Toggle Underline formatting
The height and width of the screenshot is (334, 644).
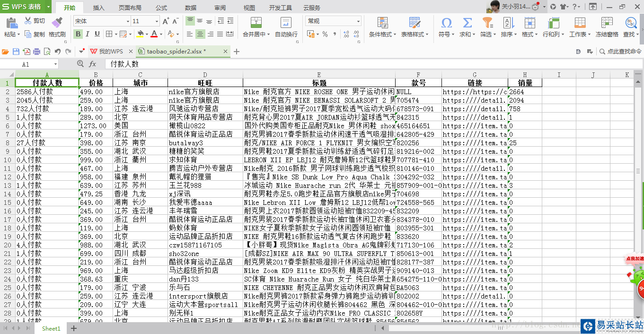pyautogui.click(x=97, y=34)
